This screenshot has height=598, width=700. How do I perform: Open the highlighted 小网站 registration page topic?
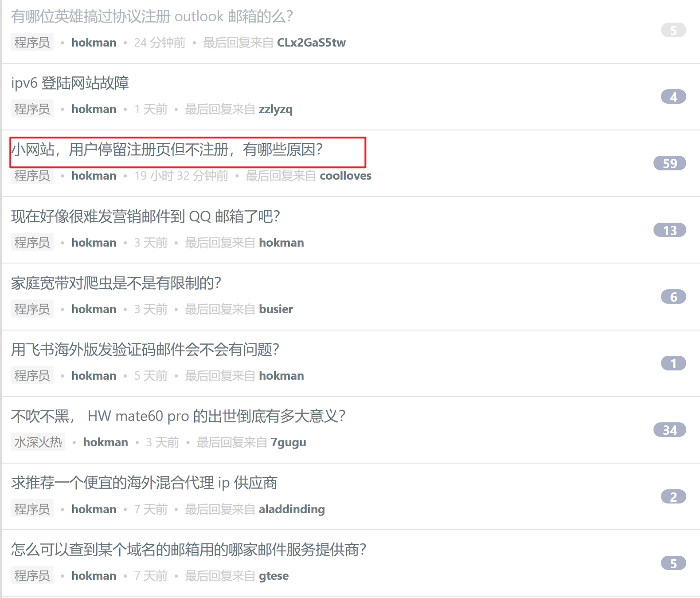pyautogui.click(x=167, y=150)
